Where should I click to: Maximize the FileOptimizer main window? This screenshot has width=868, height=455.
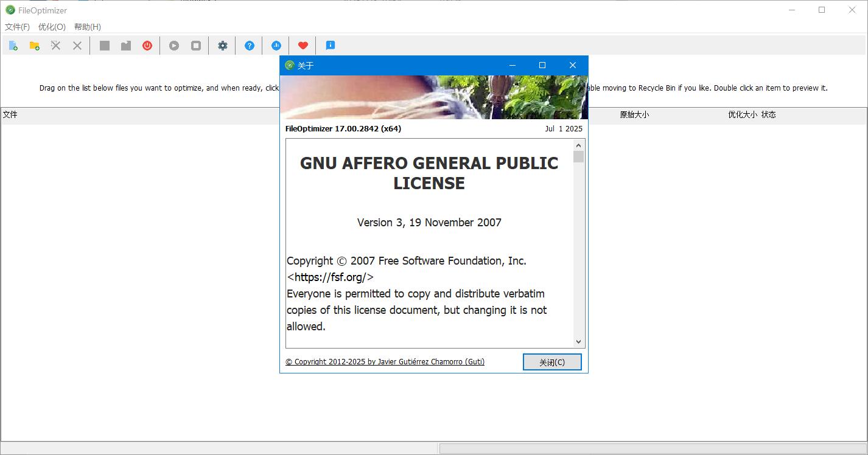[x=822, y=10]
